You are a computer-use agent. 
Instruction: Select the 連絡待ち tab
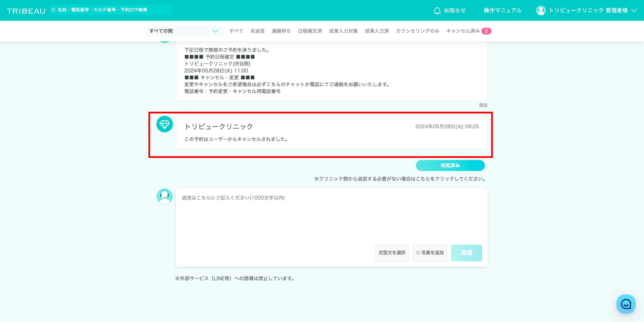pos(281,31)
